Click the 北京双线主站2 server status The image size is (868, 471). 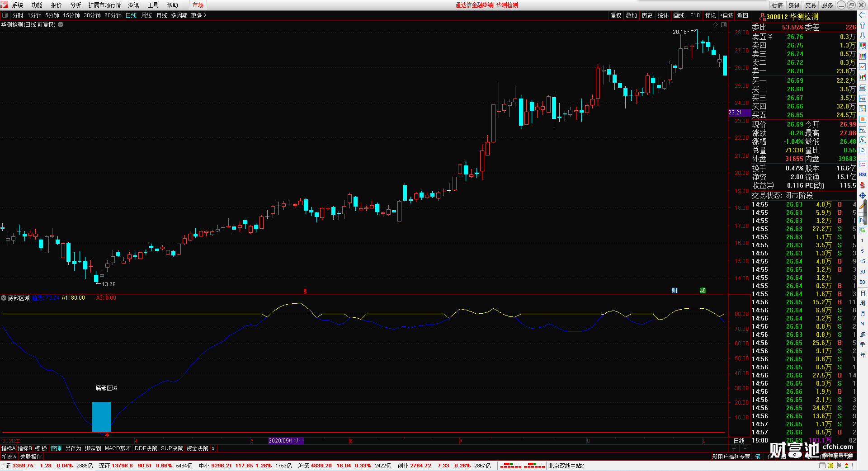point(566,466)
